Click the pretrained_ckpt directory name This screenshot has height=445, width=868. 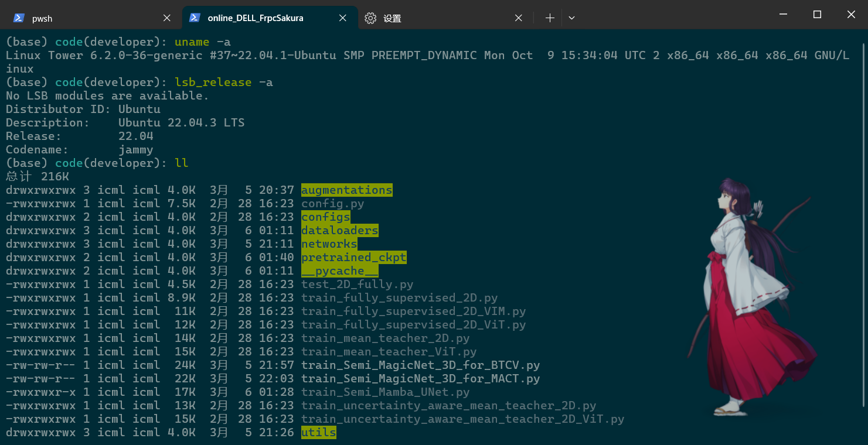353,257
